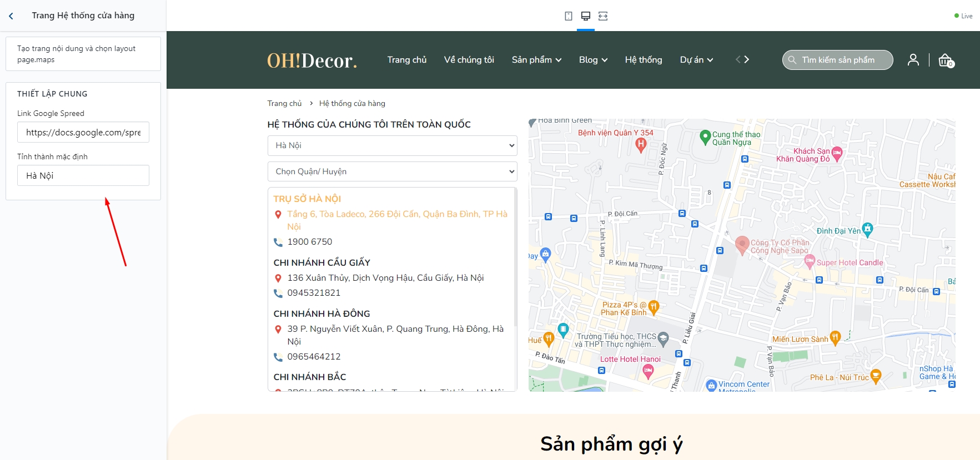This screenshot has height=460, width=980.
Task: Click the phone icon beside 1900 6750
Action: [x=278, y=242]
